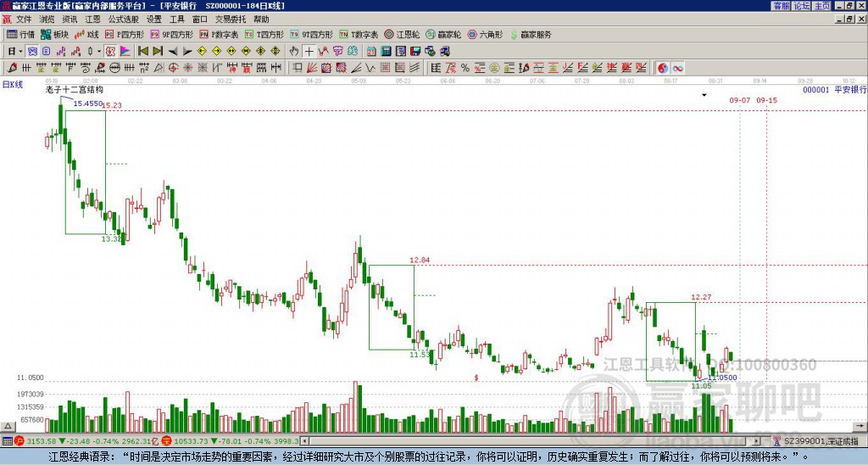Open the 9P四方形 tool
Viewport: 868px width, 465px height.
[x=172, y=34]
